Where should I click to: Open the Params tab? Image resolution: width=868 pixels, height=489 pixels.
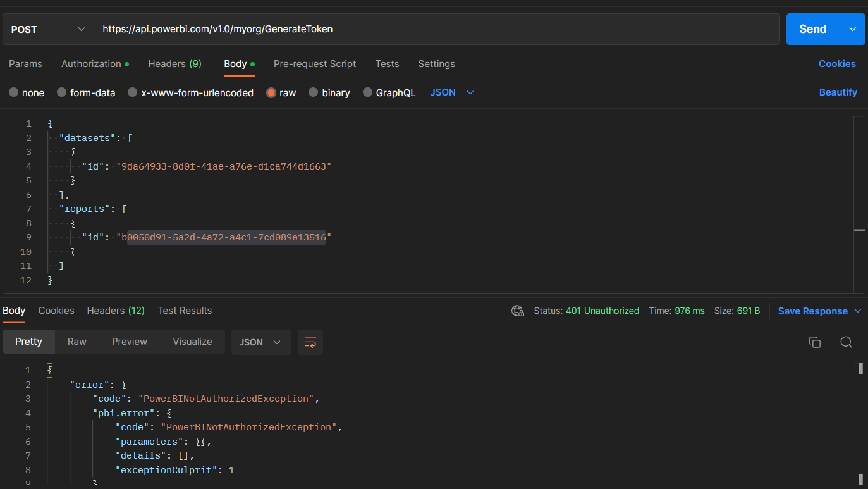[x=25, y=64]
